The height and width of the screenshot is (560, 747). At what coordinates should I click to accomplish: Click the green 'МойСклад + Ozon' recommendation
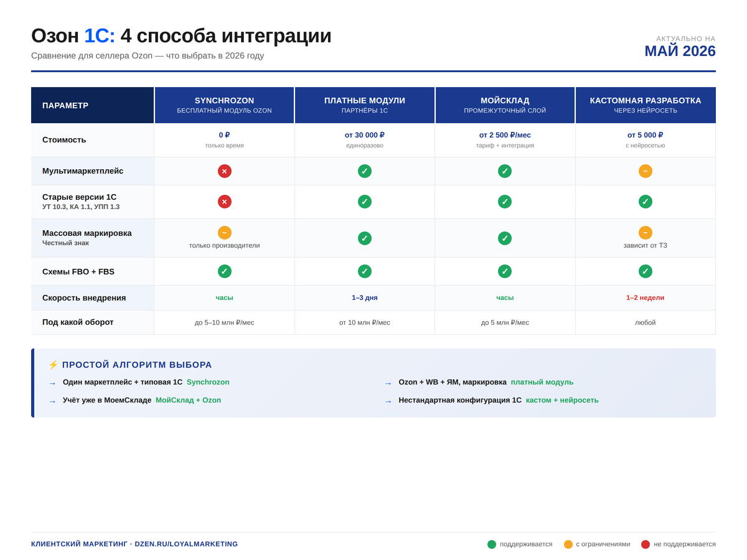pyautogui.click(x=188, y=400)
